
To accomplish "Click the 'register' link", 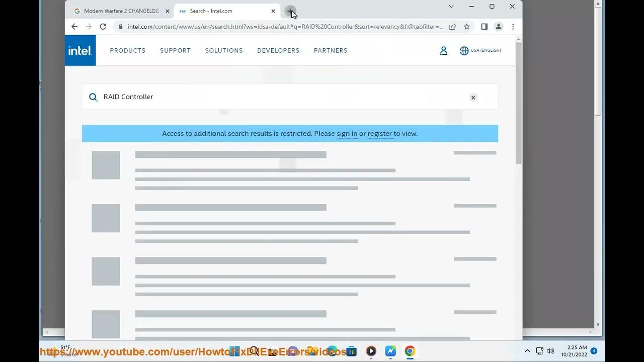I will (380, 134).
